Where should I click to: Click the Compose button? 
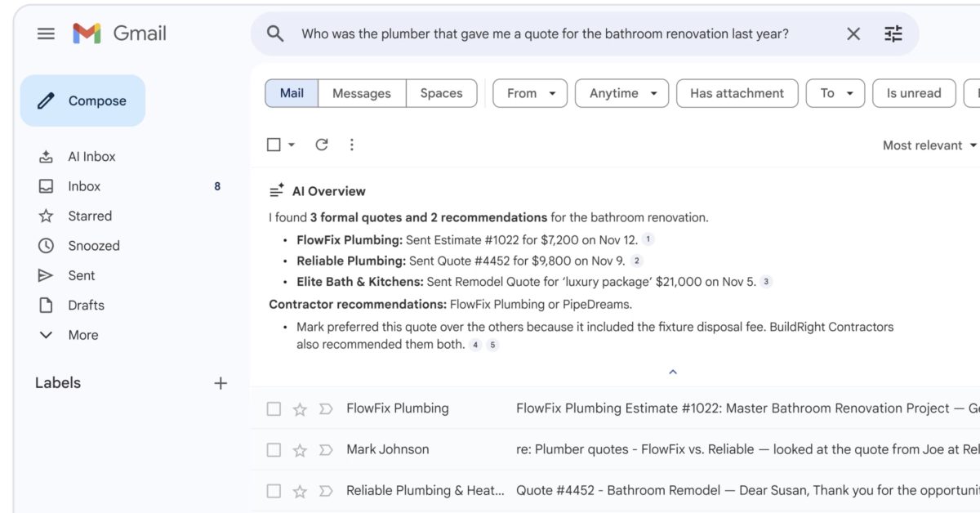pyautogui.click(x=83, y=101)
